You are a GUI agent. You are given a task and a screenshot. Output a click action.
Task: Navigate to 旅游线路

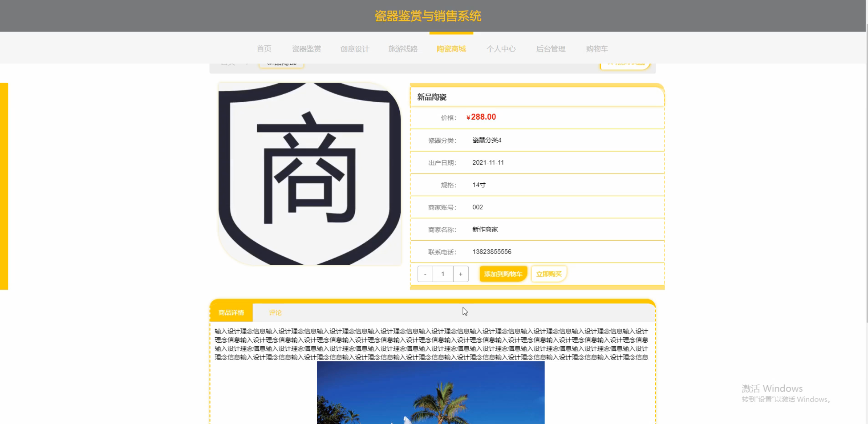403,49
